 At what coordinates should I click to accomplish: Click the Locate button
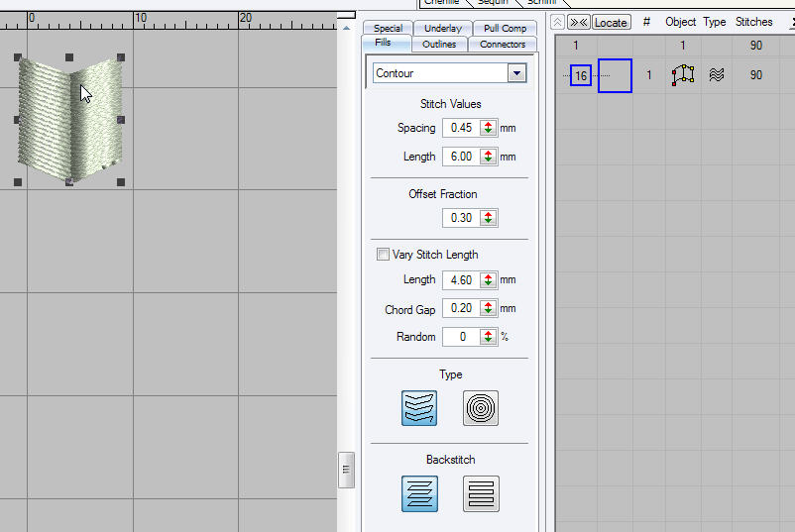click(x=611, y=23)
